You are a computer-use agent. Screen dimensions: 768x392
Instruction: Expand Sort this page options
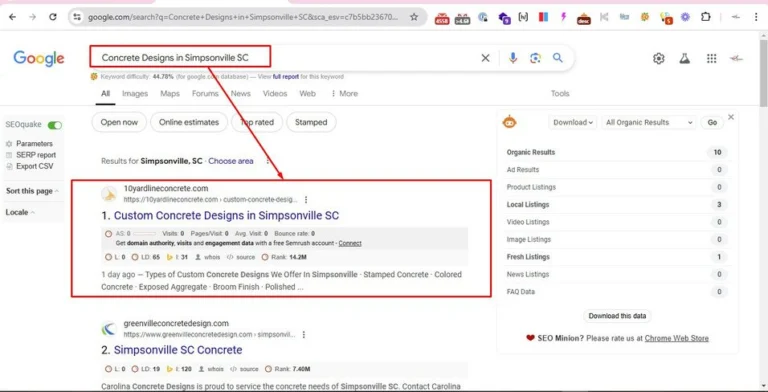point(32,191)
